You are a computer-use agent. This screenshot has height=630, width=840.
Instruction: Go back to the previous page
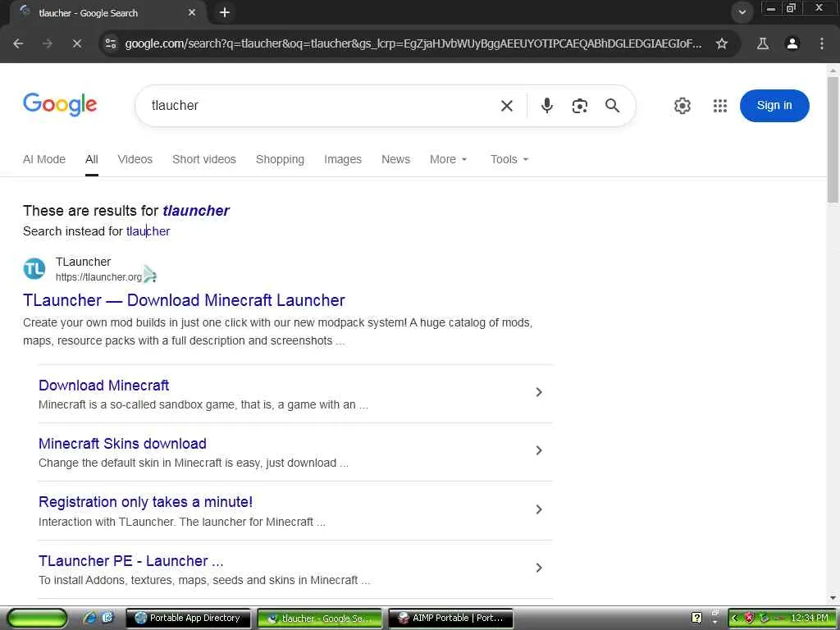[18, 43]
